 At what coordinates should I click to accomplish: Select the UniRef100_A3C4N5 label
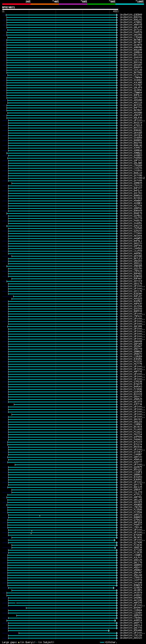(131, 82)
